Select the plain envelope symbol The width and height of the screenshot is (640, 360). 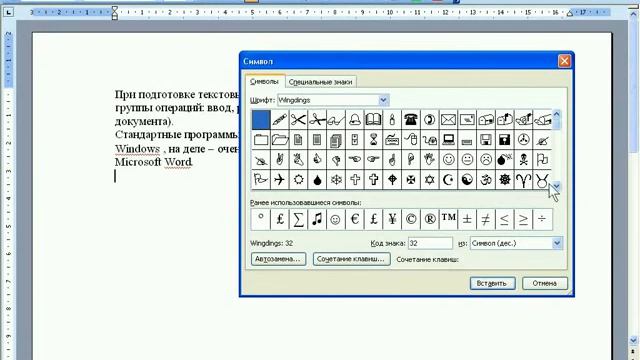[448, 120]
